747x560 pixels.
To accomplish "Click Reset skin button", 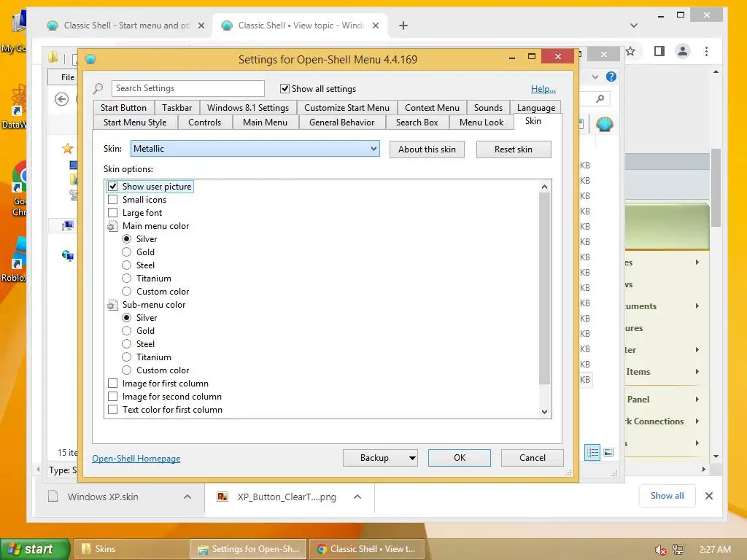I will point(514,149).
